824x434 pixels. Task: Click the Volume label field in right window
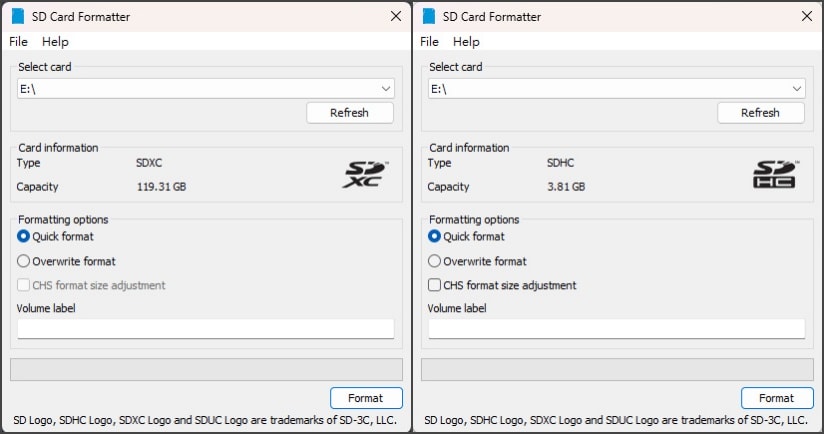[616, 328]
